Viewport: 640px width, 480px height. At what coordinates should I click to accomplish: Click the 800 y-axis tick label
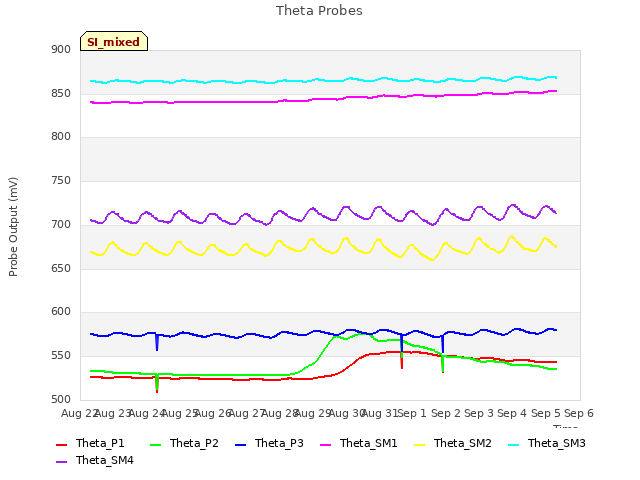click(61, 137)
